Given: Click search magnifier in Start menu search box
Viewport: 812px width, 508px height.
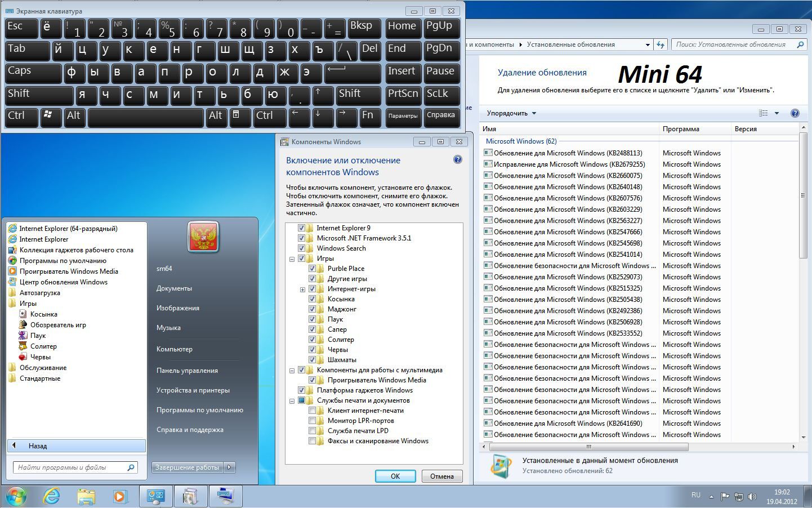Looking at the screenshot, I should coord(131,467).
